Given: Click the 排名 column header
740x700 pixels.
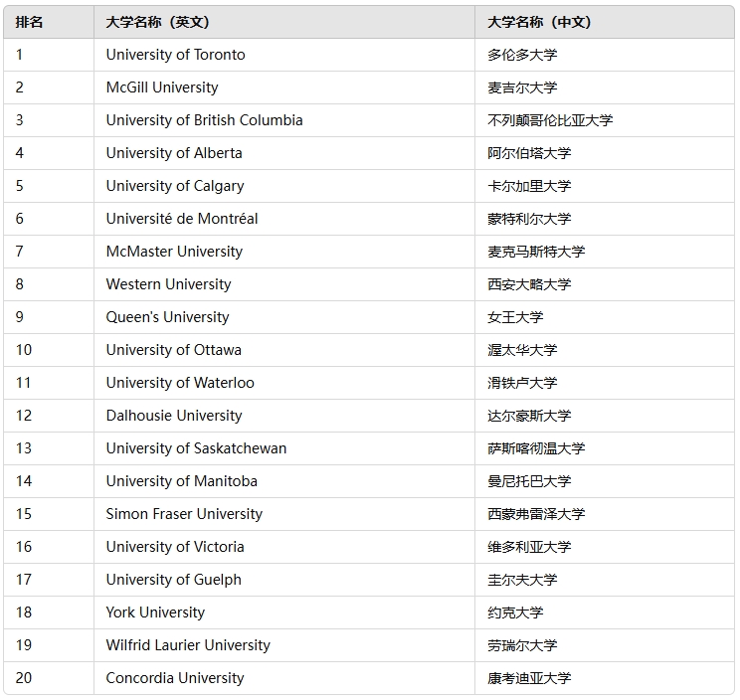Looking at the screenshot, I should [x=49, y=22].
